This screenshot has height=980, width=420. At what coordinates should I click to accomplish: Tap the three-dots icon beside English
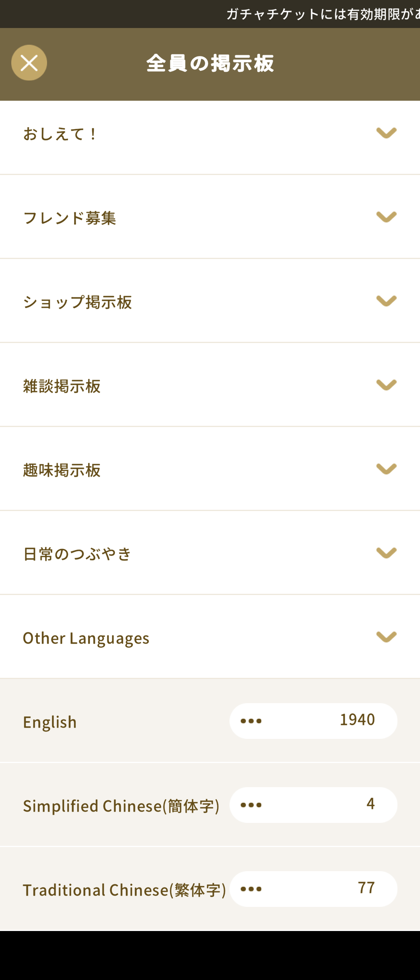pyautogui.click(x=251, y=721)
